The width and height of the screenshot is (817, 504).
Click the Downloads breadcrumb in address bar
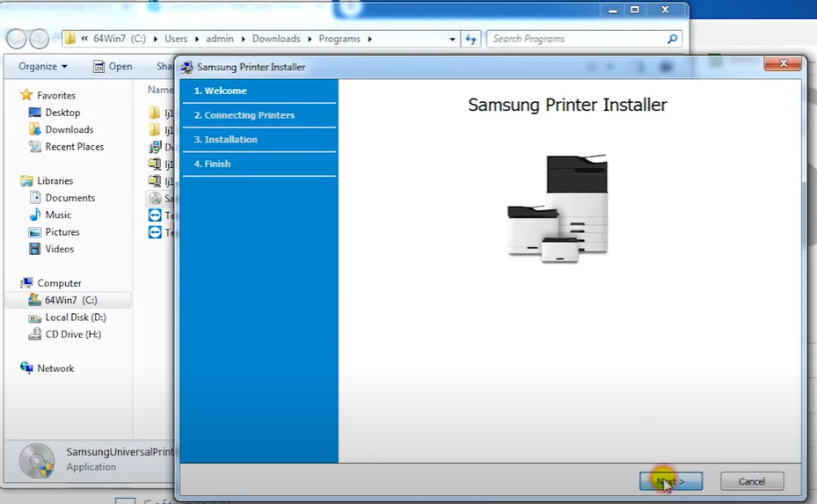pos(276,39)
